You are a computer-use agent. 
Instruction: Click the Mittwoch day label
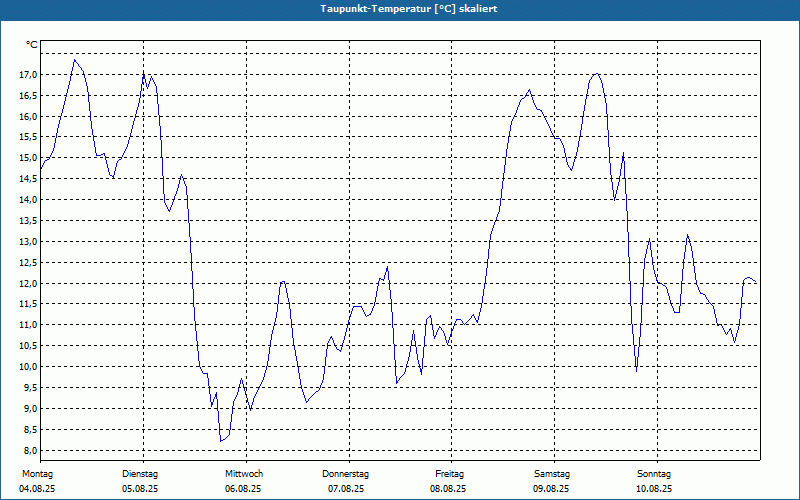(x=244, y=474)
